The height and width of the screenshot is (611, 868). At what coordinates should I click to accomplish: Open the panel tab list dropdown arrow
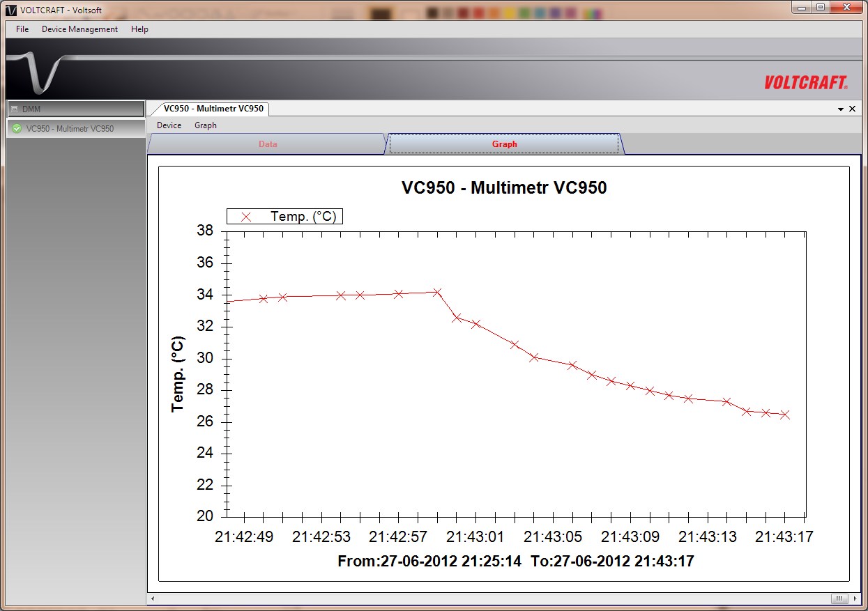point(840,109)
